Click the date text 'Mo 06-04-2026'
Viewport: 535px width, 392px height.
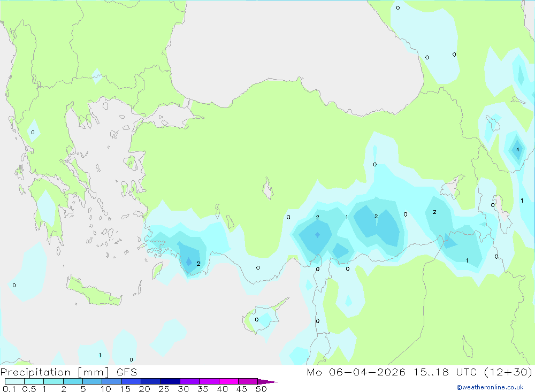click(356, 372)
